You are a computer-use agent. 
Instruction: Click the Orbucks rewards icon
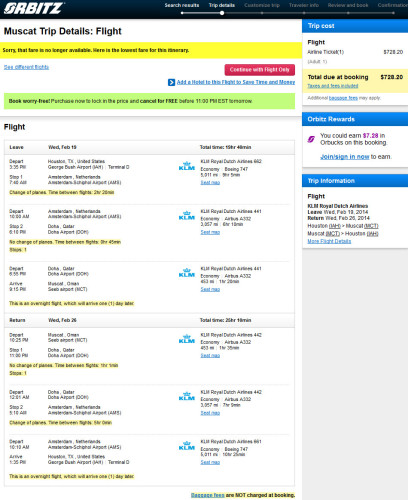tap(311, 139)
